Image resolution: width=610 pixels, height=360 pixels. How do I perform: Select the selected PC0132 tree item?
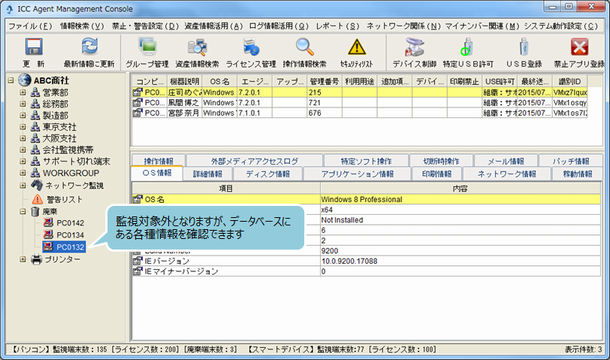pos(64,247)
